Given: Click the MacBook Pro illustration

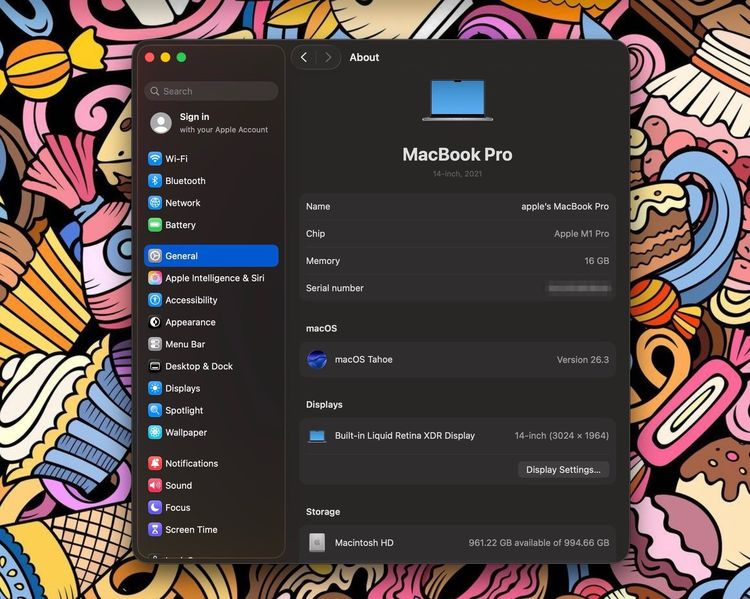Looking at the screenshot, I should [457, 100].
